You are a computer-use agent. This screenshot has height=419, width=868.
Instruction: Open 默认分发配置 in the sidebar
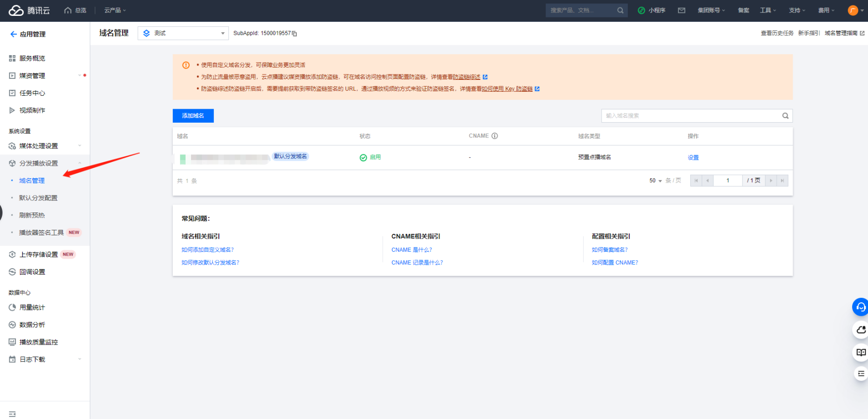tap(38, 198)
